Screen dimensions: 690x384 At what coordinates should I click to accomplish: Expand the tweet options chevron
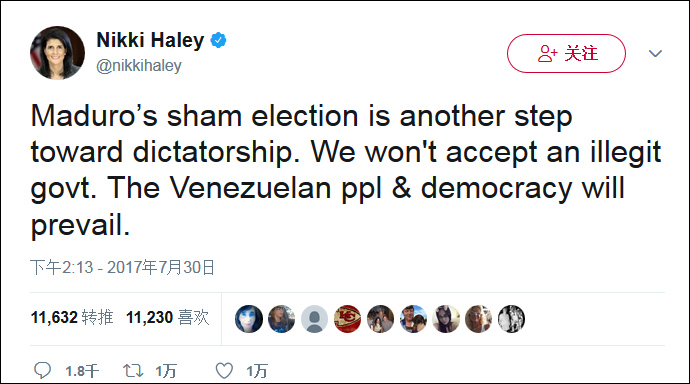pyautogui.click(x=655, y=54)
